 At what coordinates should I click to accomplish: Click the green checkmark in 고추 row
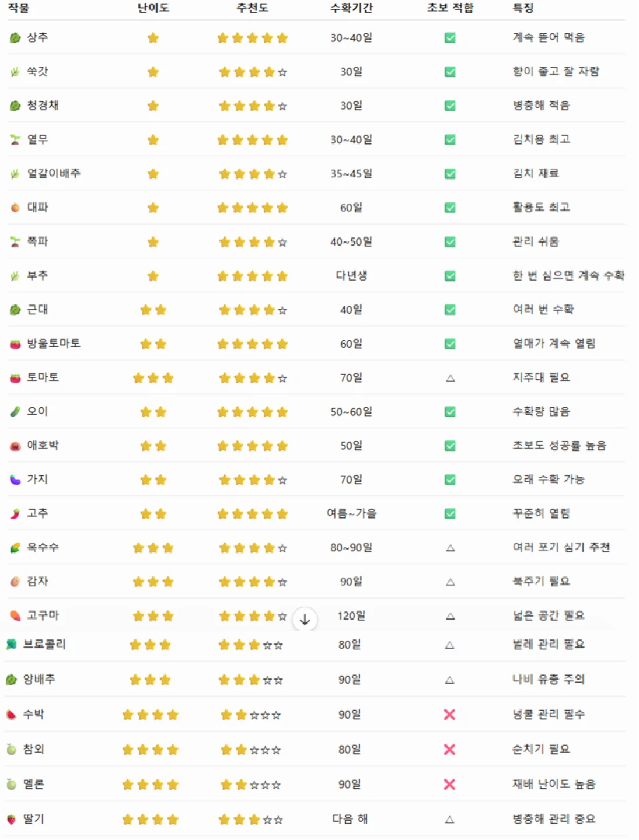(450, 514)
